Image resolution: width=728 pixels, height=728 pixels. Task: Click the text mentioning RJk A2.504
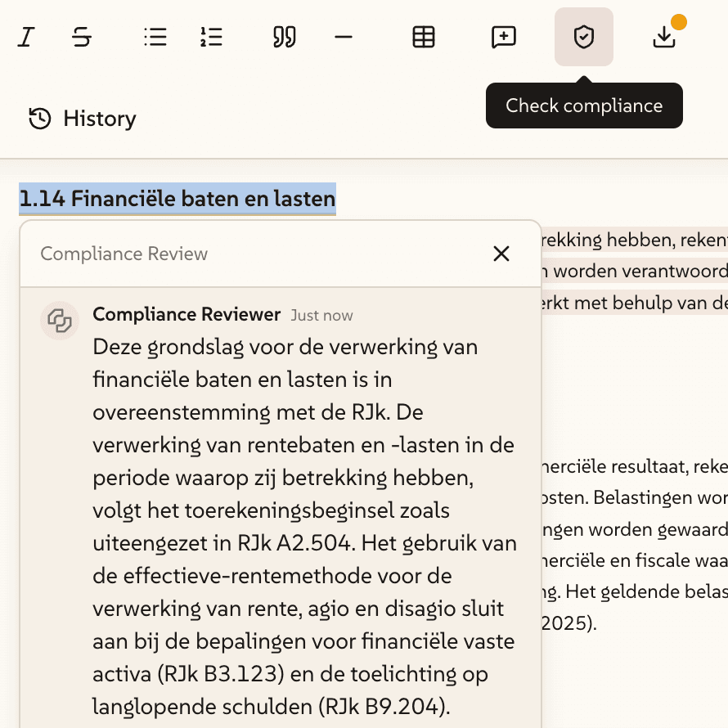[x=294, y=543]
